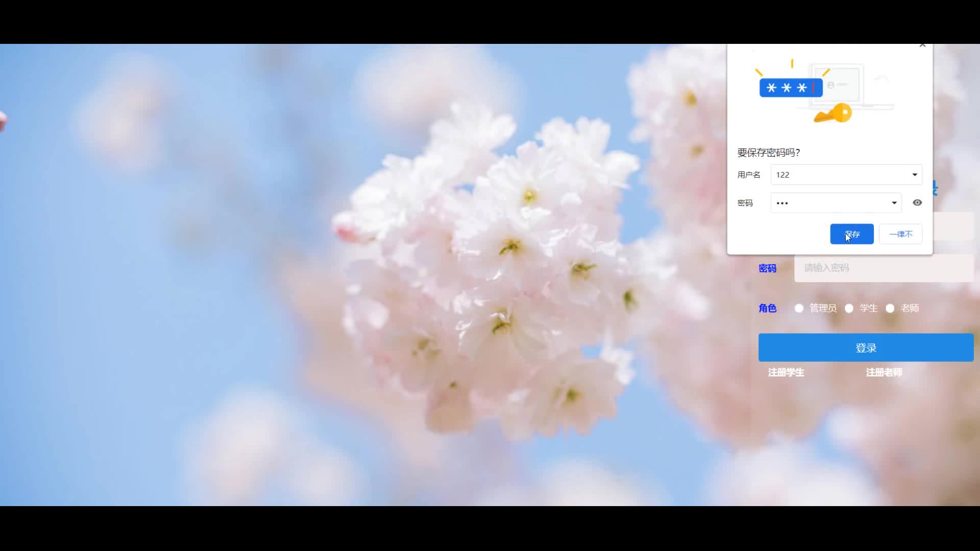Click 保存 to save the password
980x551 pixels.
[851, 234]
